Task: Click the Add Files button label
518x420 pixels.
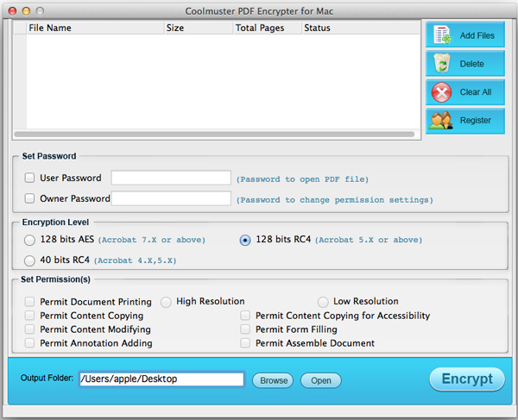Action: pyautogui.click(x=477, y=35)
